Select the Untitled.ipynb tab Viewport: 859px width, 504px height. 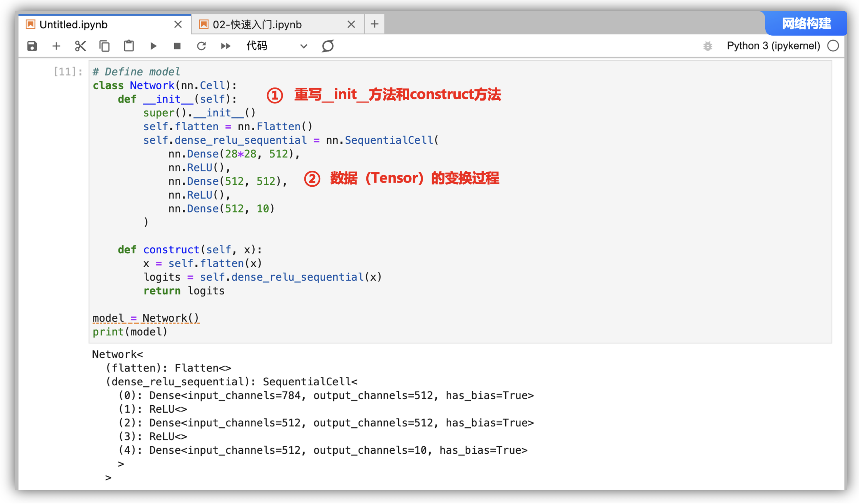[x=74, y=24]
